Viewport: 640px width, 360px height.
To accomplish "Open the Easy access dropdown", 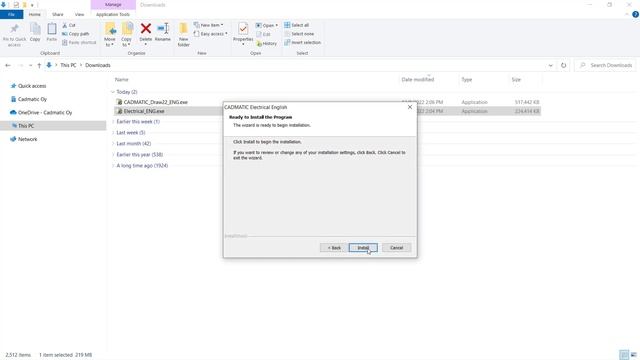I will click(211, 34).
